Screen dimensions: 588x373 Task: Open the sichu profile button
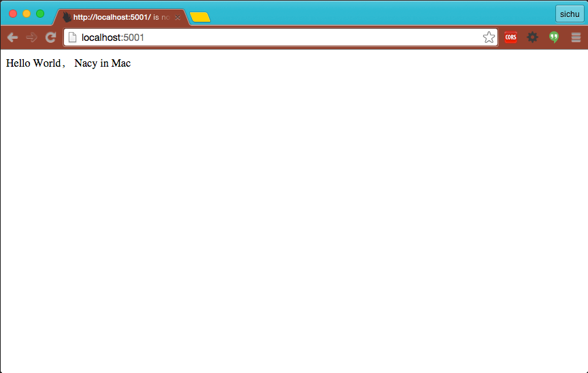[x=570, y=14]
